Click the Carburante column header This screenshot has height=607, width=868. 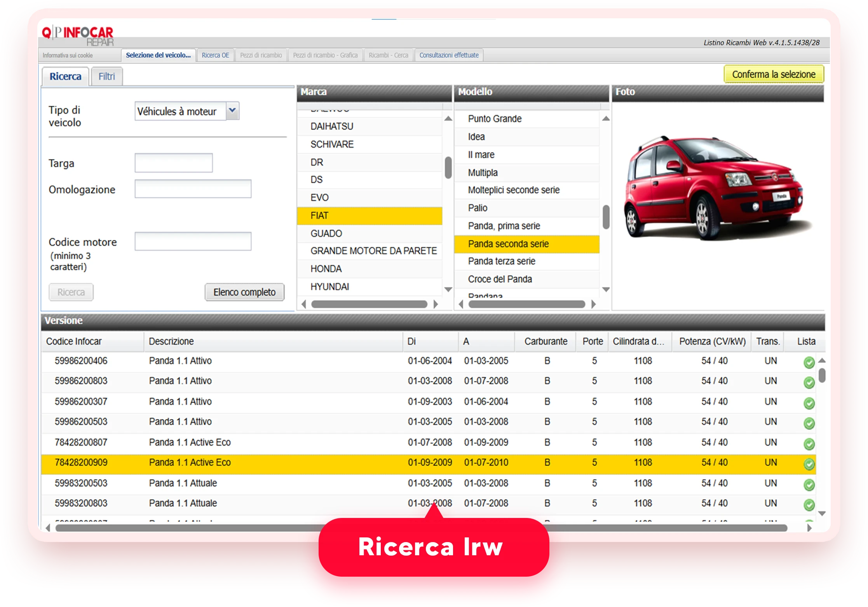546,341
